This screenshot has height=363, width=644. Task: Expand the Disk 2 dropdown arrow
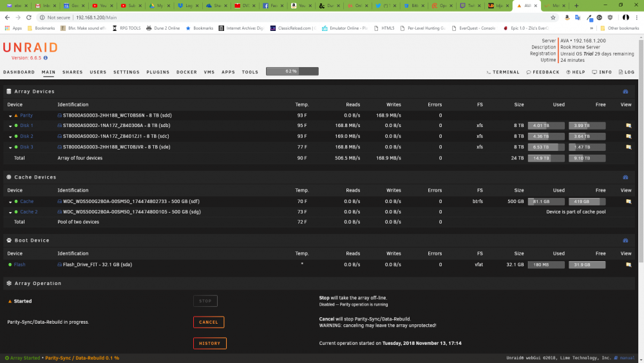(10, 137)
